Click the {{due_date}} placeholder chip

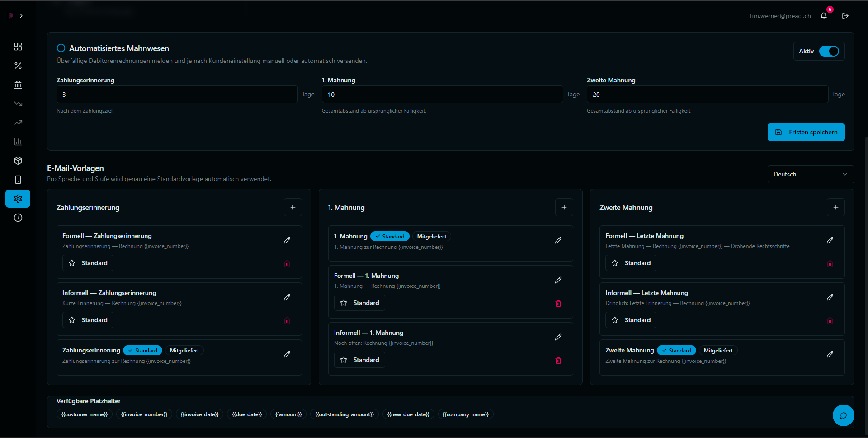[247, 414]
